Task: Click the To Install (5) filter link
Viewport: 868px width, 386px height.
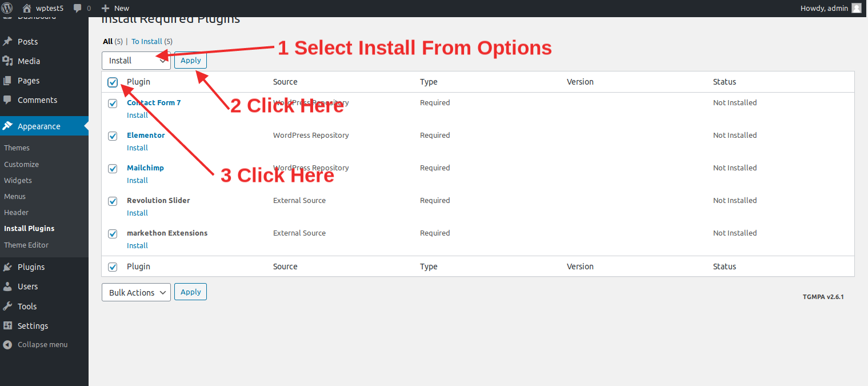Action: click(152, 41)
